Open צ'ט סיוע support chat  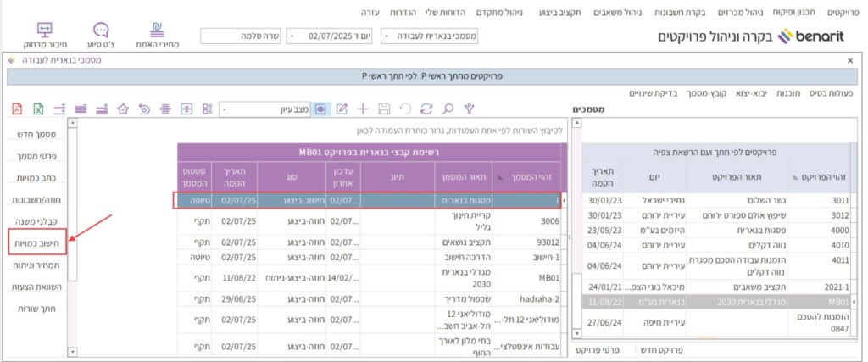(101, 34)
